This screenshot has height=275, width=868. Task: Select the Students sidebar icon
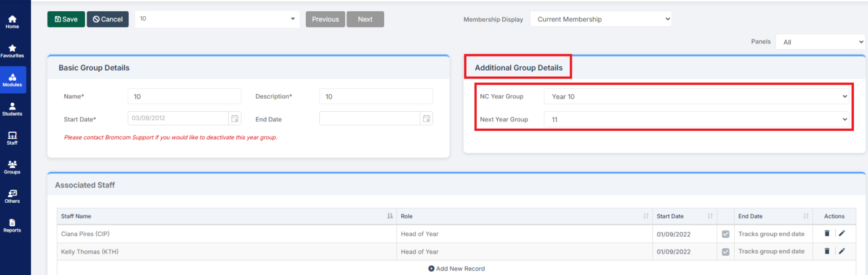tap(12, 109)
